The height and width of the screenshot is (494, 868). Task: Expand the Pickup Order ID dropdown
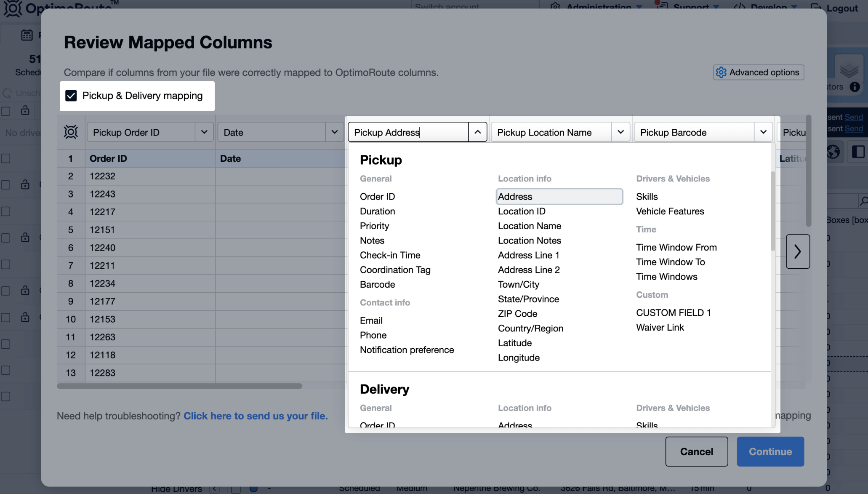204,132
